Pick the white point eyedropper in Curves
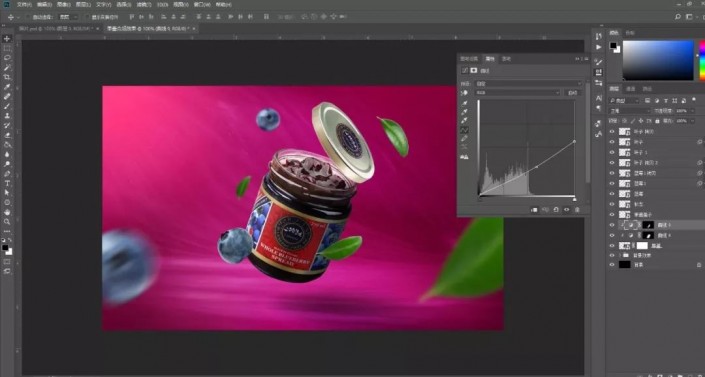 (464, 121)
